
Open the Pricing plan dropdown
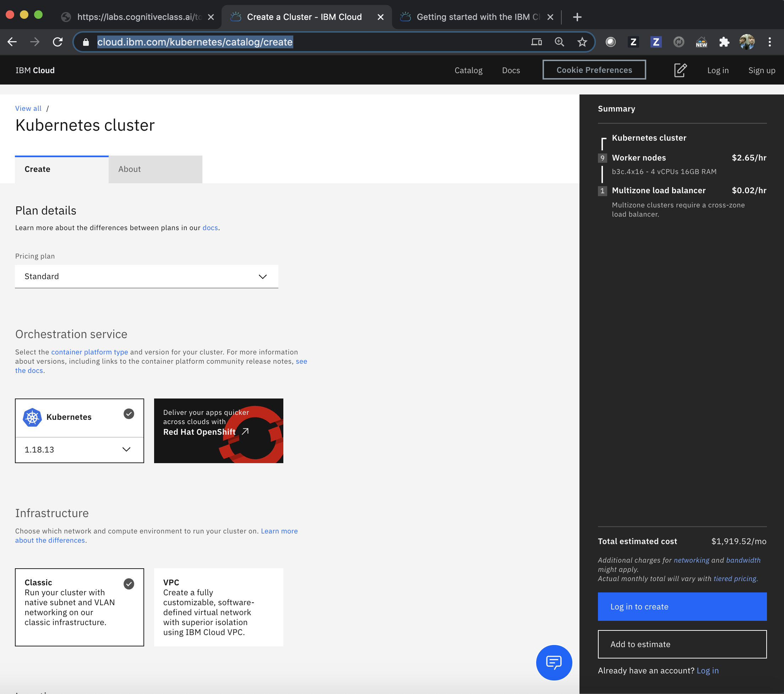tap(147, 276)
